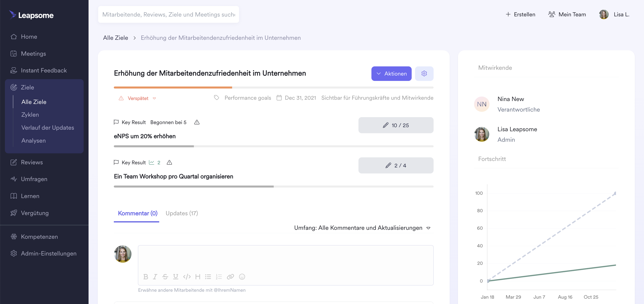Image resolution: width=644 pixels, height=304 pixels.
Task: Open the Verspätet status dropdown
Action: click(138, 98)
